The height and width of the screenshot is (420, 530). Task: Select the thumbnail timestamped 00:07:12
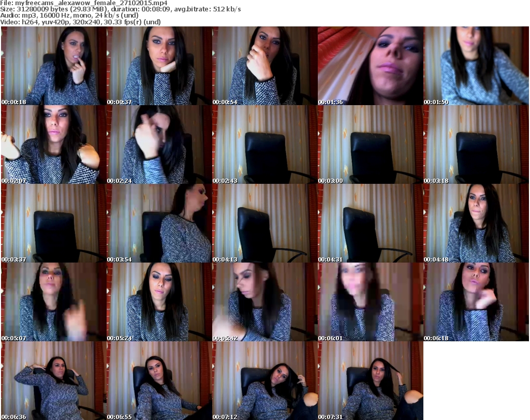tap(264, 381)
